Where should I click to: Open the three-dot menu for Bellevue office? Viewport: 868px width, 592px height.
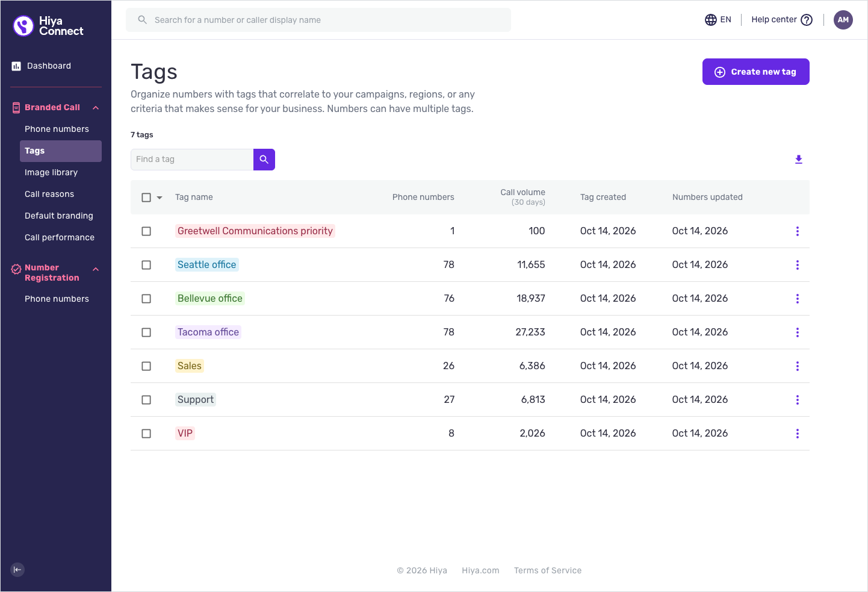tap(798, 299)
